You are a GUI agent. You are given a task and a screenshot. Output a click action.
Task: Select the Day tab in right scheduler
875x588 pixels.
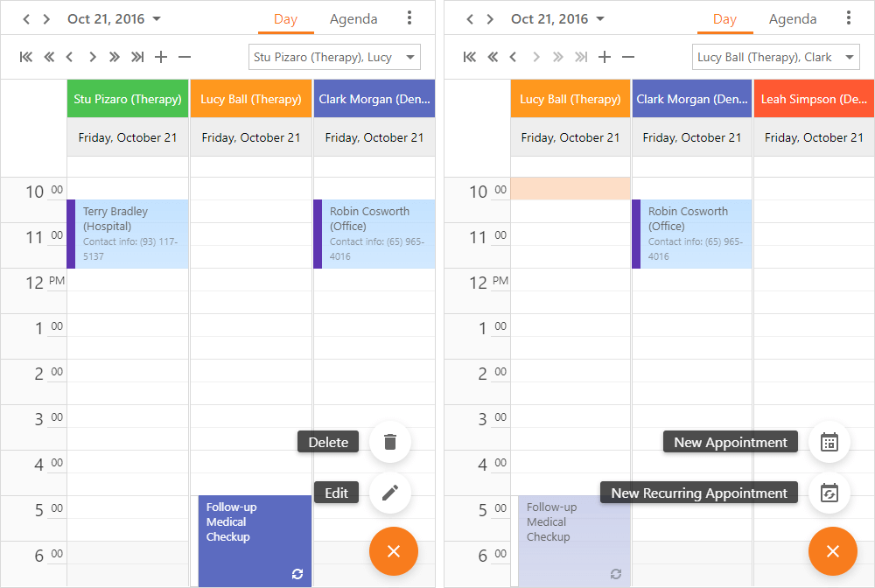(724, 18)
